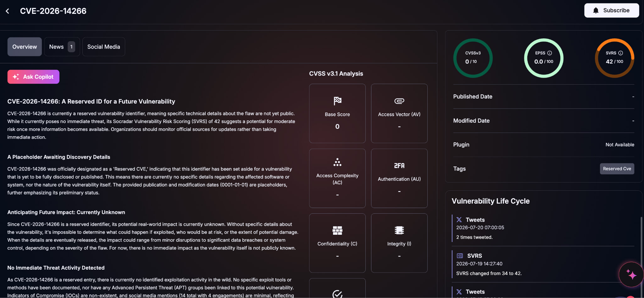Click the "CVSS v3.1 Analysis" heading
The width and height of the screenshot is (644, 298).
tap(336, 74)
